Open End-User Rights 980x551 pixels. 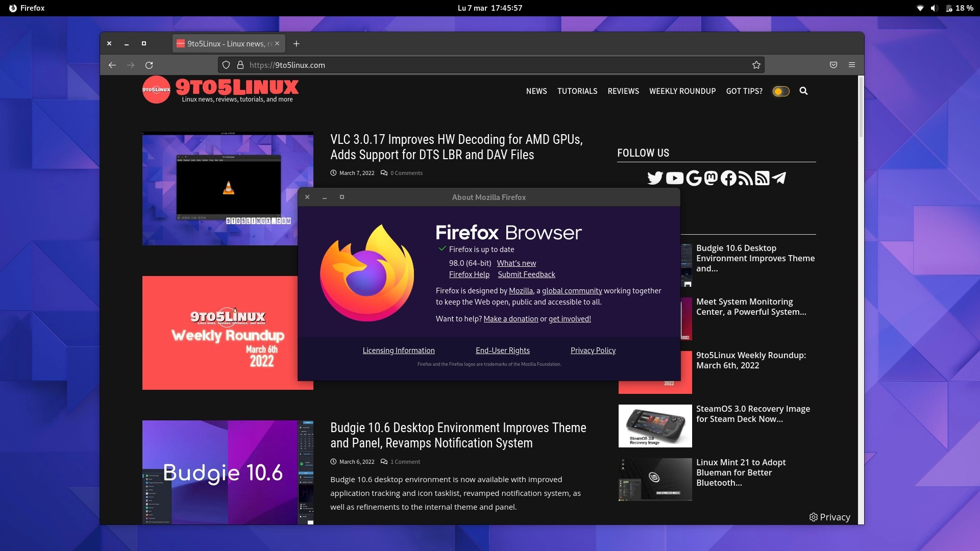503,350
